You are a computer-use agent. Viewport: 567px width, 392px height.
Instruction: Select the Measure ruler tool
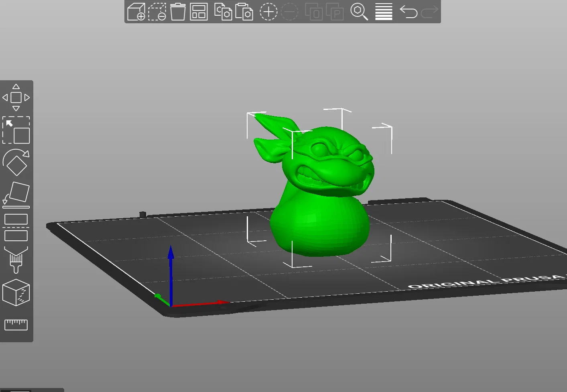tap(16, 325)
